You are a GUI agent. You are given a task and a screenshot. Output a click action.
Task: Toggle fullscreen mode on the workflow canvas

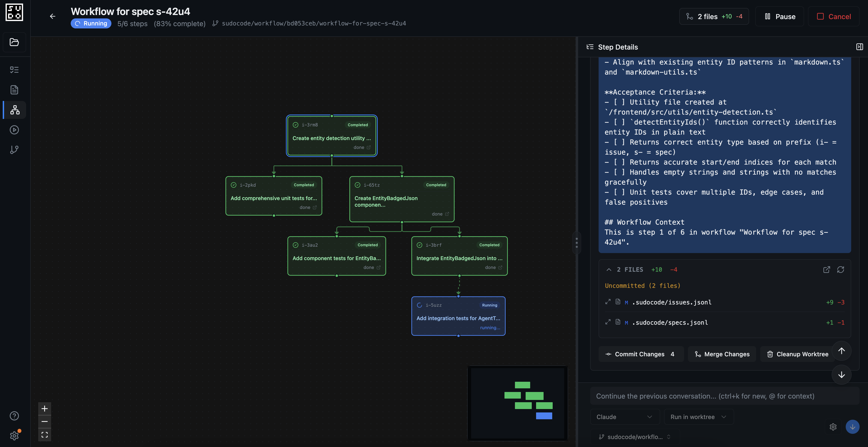tap(45, 434)
